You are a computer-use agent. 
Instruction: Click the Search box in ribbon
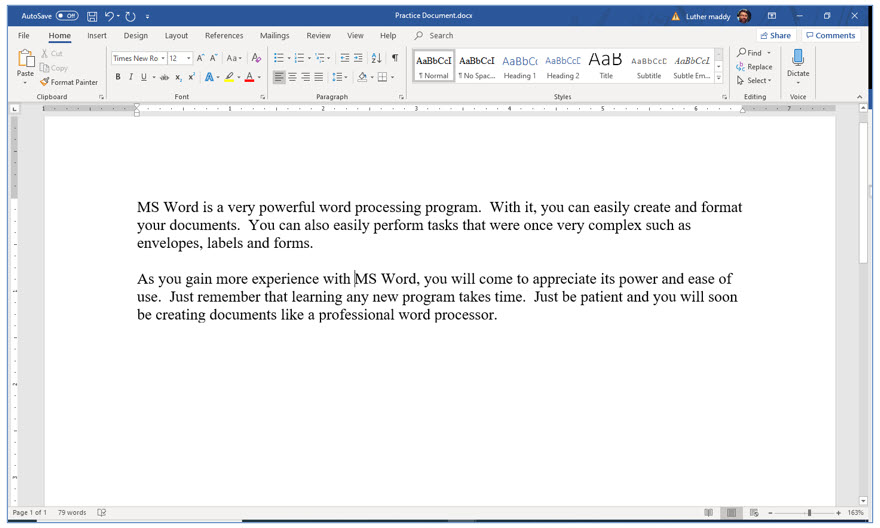tap(434, 35)
